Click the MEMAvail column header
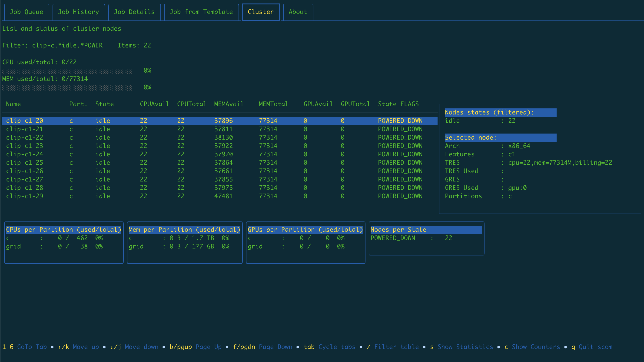This screenshot has width=644, height=362. (229, 104)
